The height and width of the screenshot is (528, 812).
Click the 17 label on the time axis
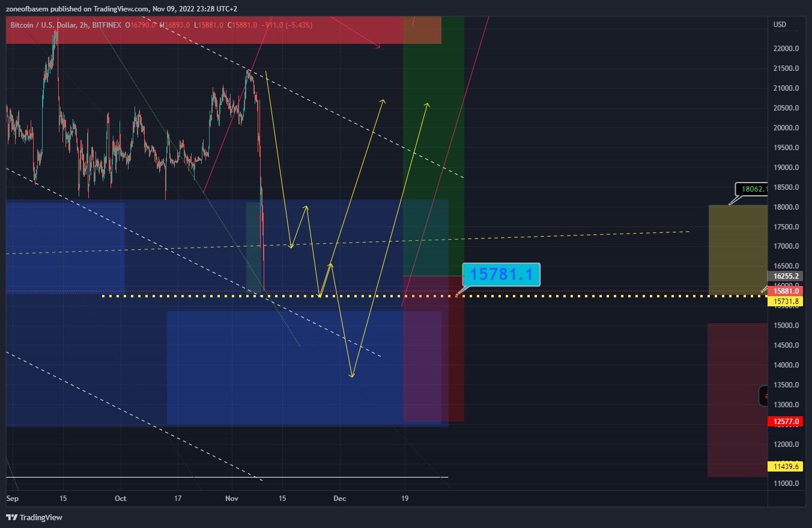[x=178, y=499]
